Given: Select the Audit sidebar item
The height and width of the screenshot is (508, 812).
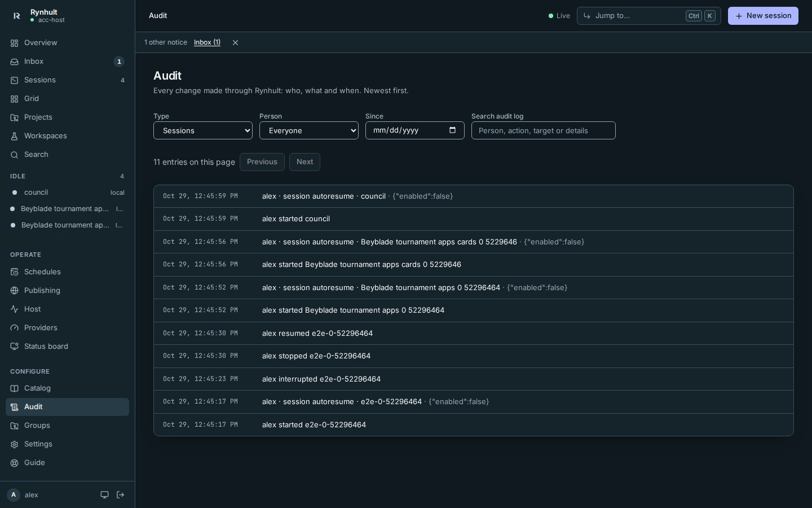Looking at the screenshot, I should pyautogui.click(x=67, y=407).
